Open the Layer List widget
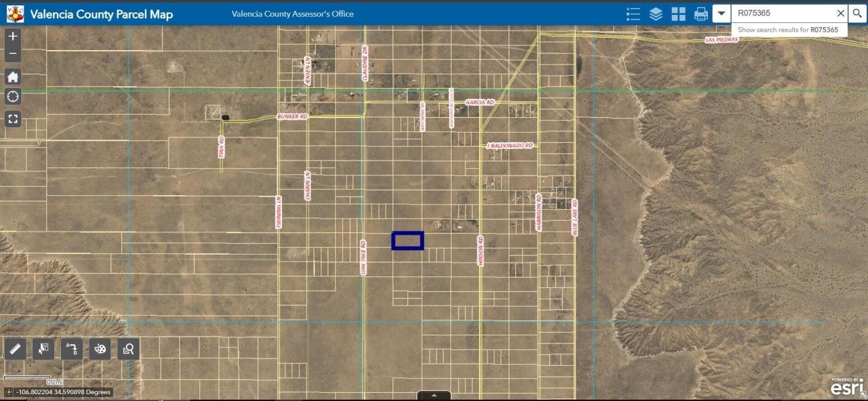The width and height of the screenshot is (868, 401). [656, 14]
